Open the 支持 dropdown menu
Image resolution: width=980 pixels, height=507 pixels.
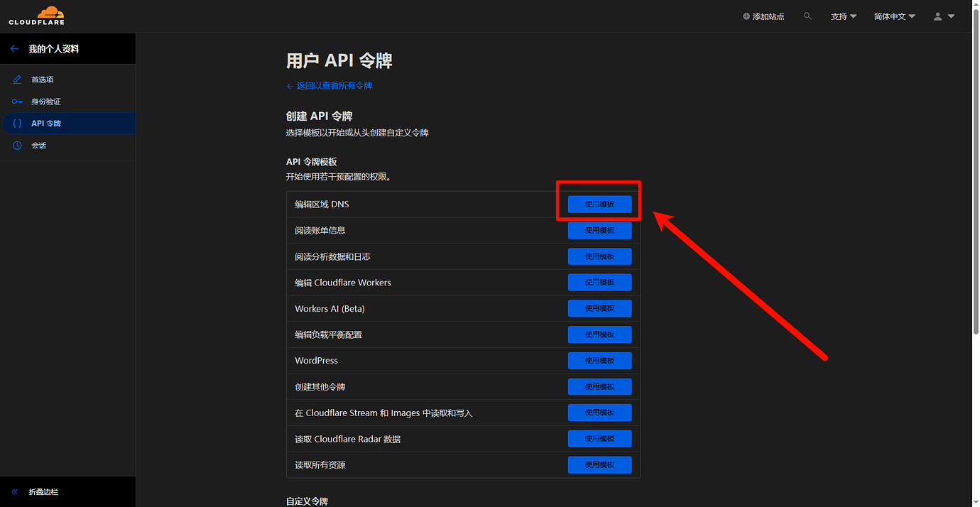[x=844, y=16]
